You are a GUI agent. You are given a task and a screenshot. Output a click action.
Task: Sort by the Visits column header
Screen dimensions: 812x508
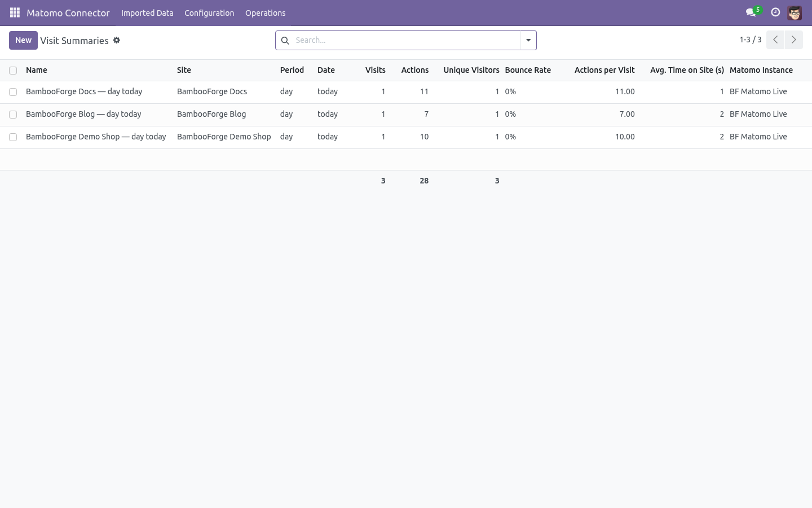[376, 70]
